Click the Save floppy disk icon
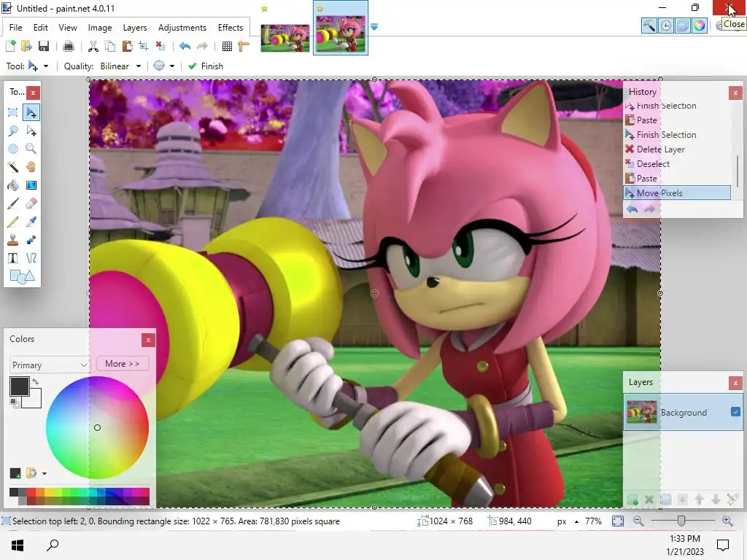This screenshot has height=560, width=747. [x=44, y=46]
